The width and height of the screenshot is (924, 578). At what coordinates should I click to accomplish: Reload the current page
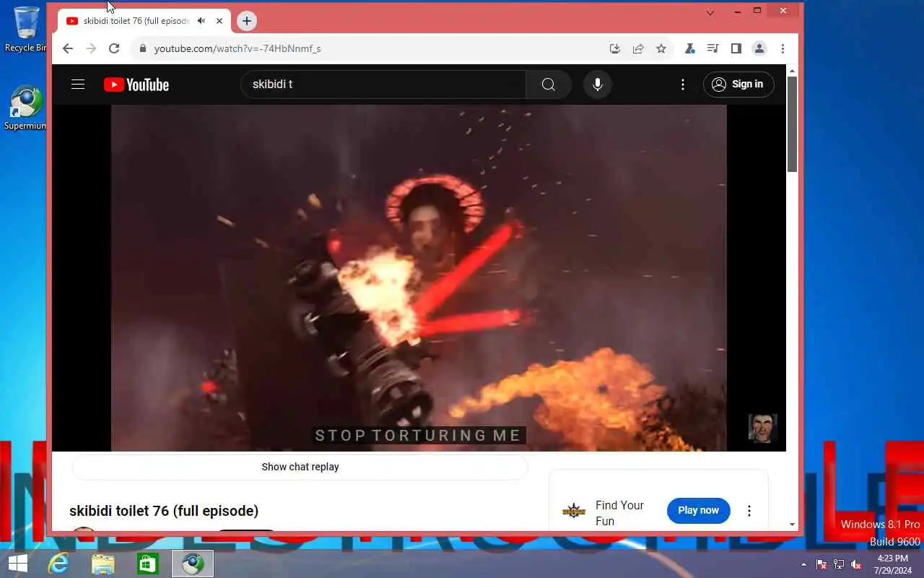[114, 48]
